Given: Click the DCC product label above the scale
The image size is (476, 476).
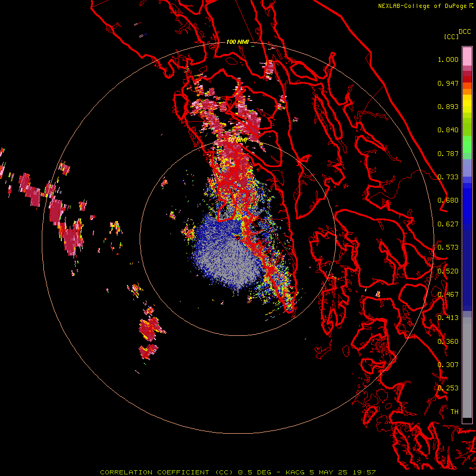Looking at the screenshot, I should 464,31.
